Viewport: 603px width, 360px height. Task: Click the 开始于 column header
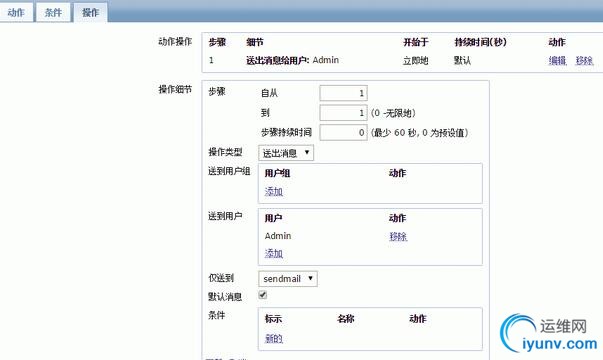point(416,42)
